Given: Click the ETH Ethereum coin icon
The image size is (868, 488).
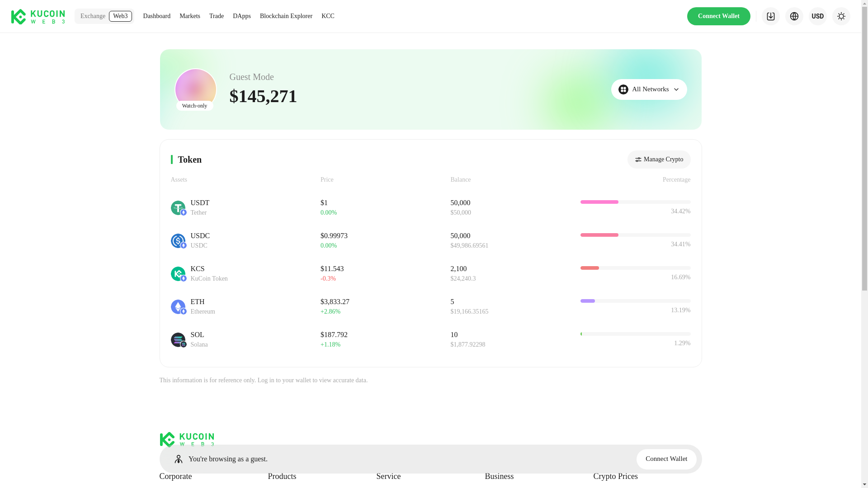Looking at the screenshot, I should [178, 307].
